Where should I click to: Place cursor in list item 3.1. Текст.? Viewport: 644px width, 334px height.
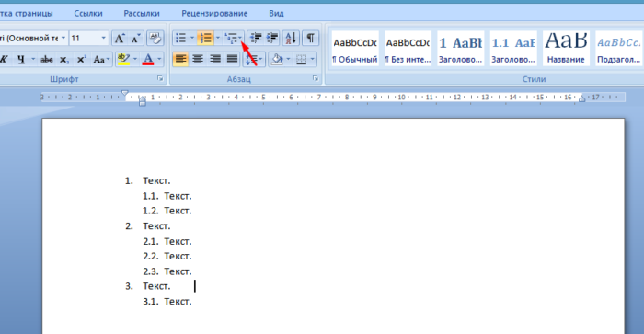pyautogui.click(x=178, y=302)
